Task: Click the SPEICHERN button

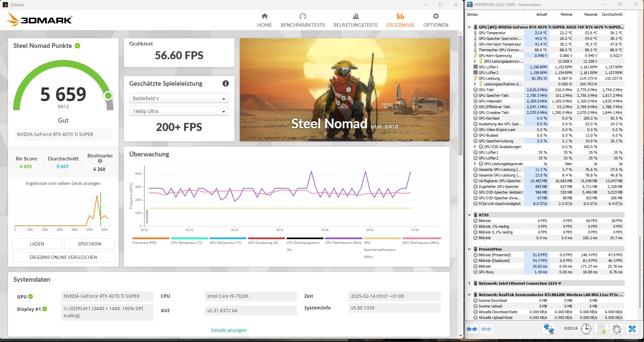Action: click(89, 244)
